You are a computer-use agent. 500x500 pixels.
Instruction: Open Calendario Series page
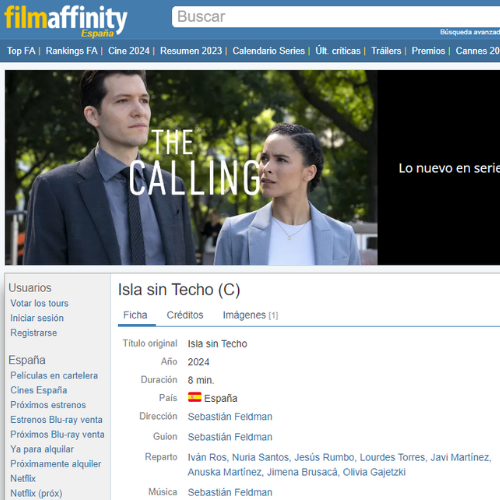tap(269, 51)
